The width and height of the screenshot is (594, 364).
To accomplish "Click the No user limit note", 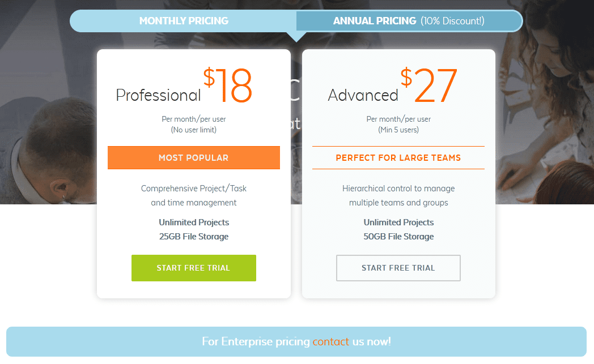I will (193, 129).
